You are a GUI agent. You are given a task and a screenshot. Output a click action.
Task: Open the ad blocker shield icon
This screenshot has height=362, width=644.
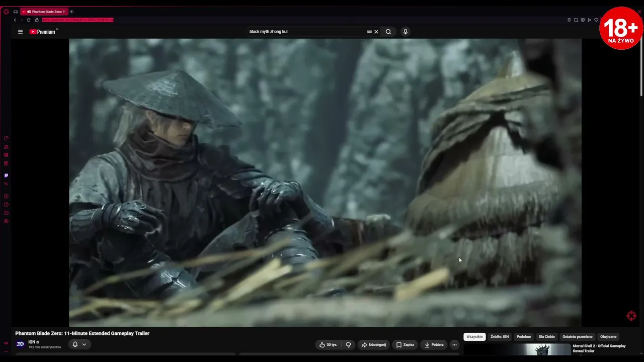click(x=583, y=20)
